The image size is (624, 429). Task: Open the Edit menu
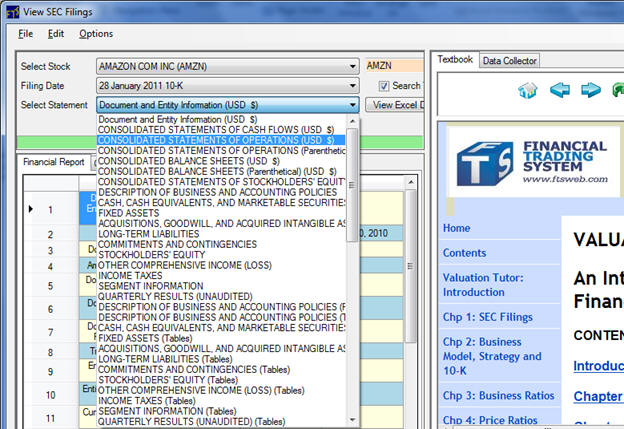coord(56,34)
